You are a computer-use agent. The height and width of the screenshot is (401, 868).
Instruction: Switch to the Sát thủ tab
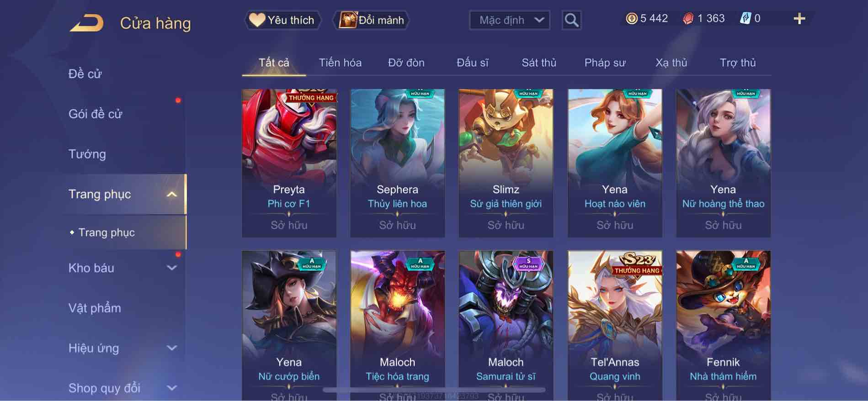click(x=539, y=63)
